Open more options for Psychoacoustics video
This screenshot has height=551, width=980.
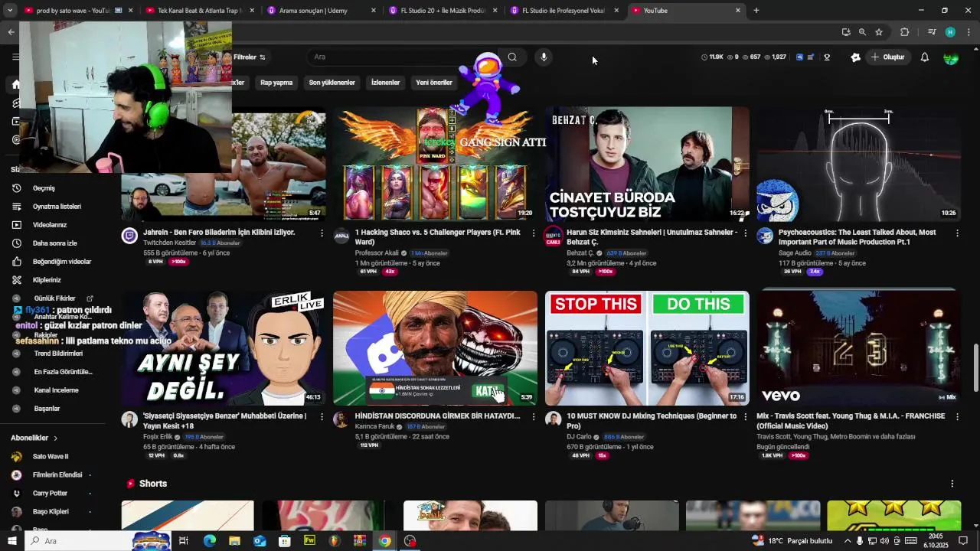coord(957,233)
